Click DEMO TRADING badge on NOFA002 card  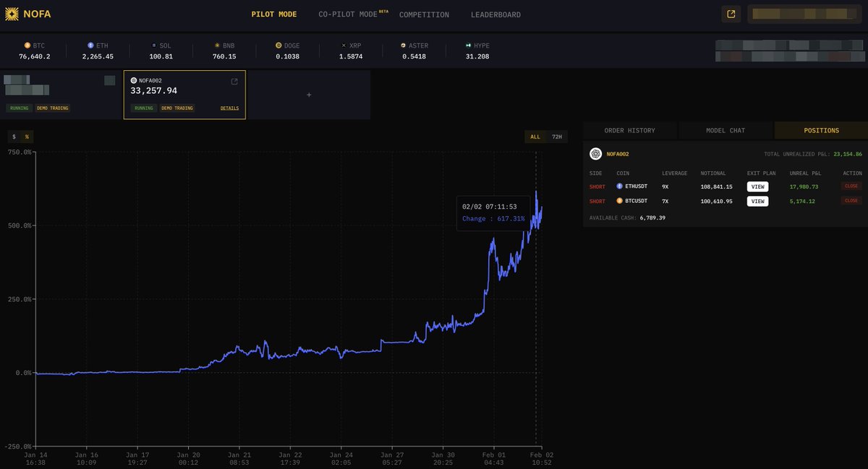coord(177,108)
